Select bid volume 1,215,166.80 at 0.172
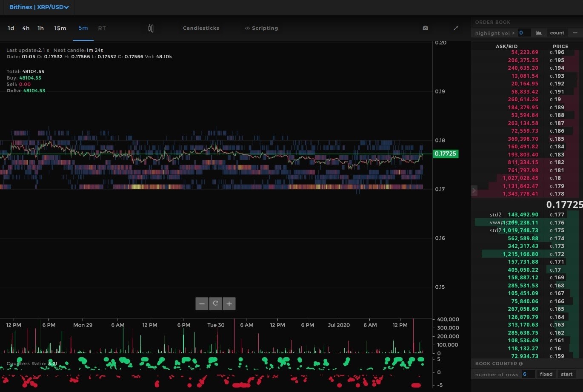 coord(520,254)
